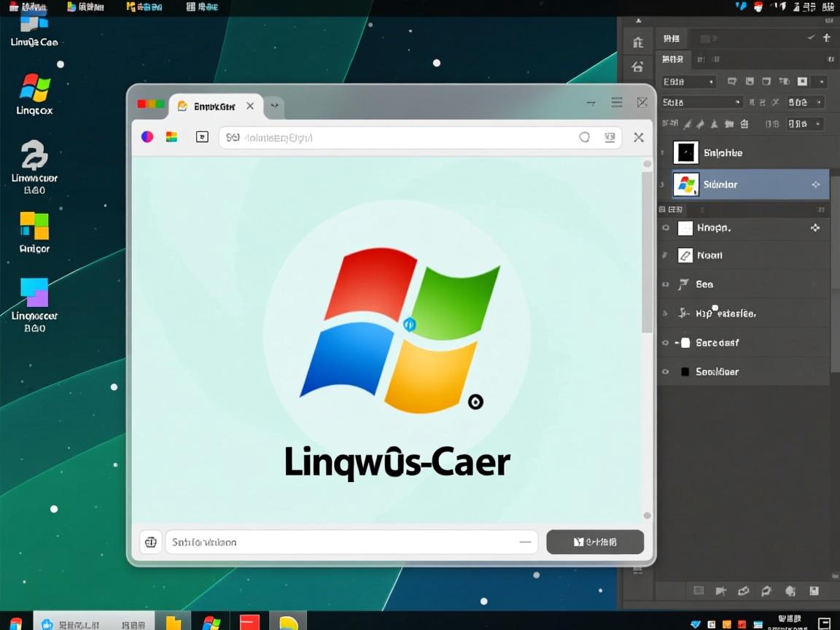Expand the fill percentage dropdown

coord(802,124)
